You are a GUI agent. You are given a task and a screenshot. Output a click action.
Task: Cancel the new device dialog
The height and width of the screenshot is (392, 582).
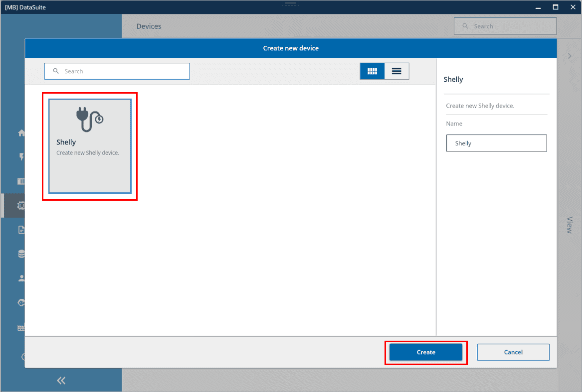click(x=513, y=352)
